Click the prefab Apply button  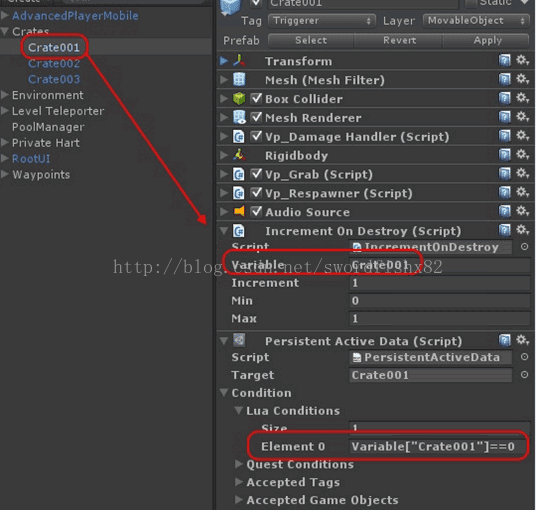click(486, 40)
